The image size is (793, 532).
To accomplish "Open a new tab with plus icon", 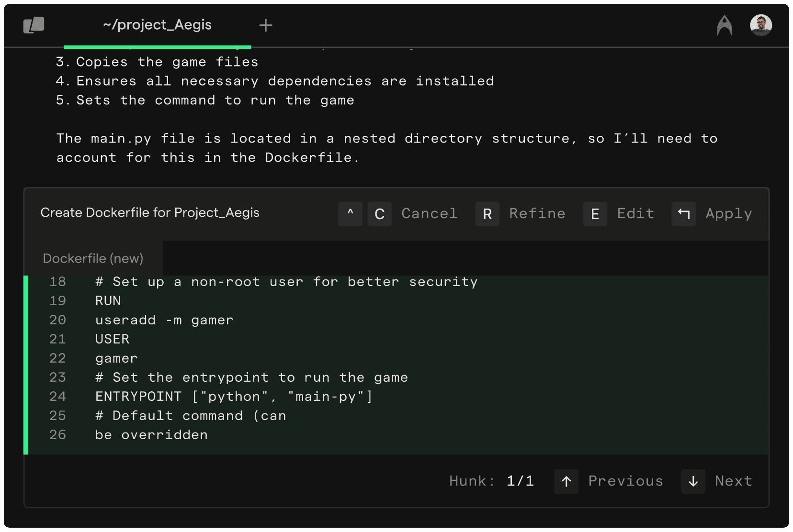I will click(x=265, y=25).
